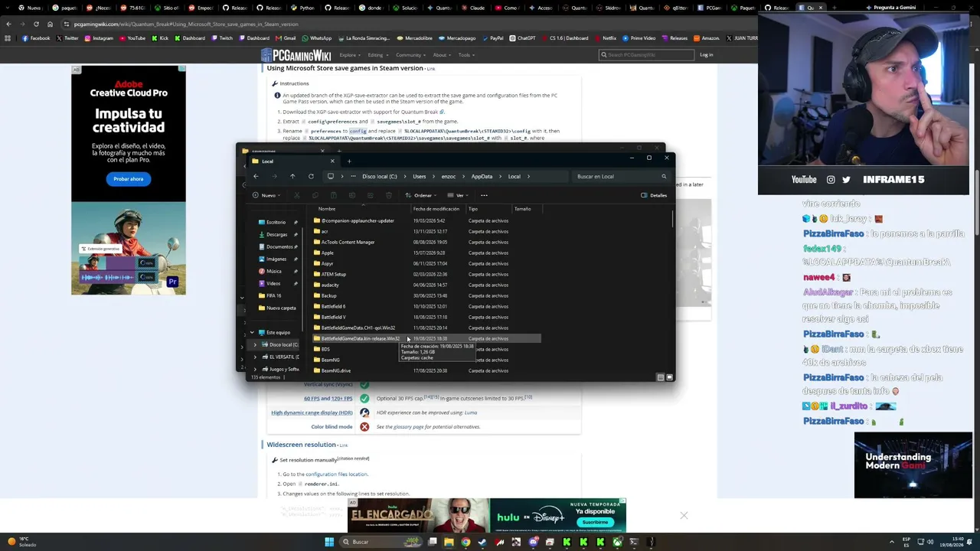The image size is (980, 551).
Task: Click the PCGamingWiki search field
Action: click(x=646, y=55)
